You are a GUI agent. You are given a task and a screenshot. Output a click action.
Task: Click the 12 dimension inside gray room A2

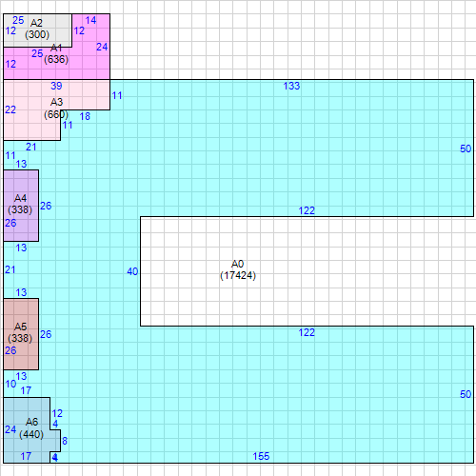click(10, 30)
